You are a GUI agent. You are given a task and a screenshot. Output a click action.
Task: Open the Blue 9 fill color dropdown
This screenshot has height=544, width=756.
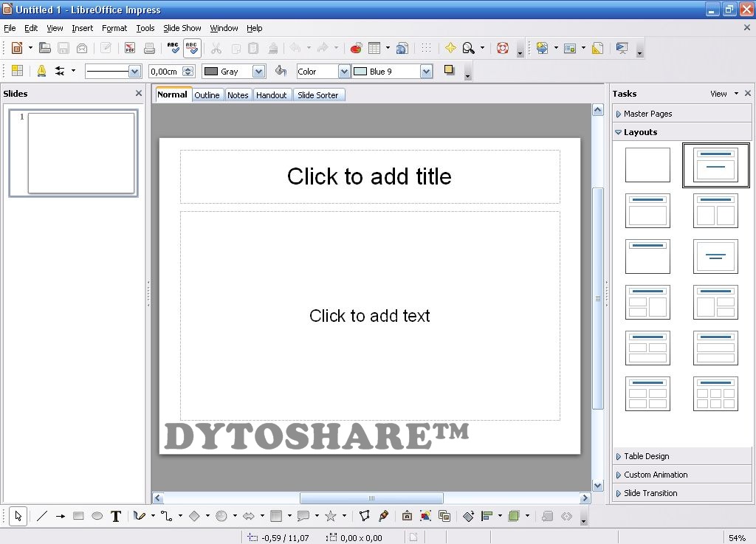(427, 71)
